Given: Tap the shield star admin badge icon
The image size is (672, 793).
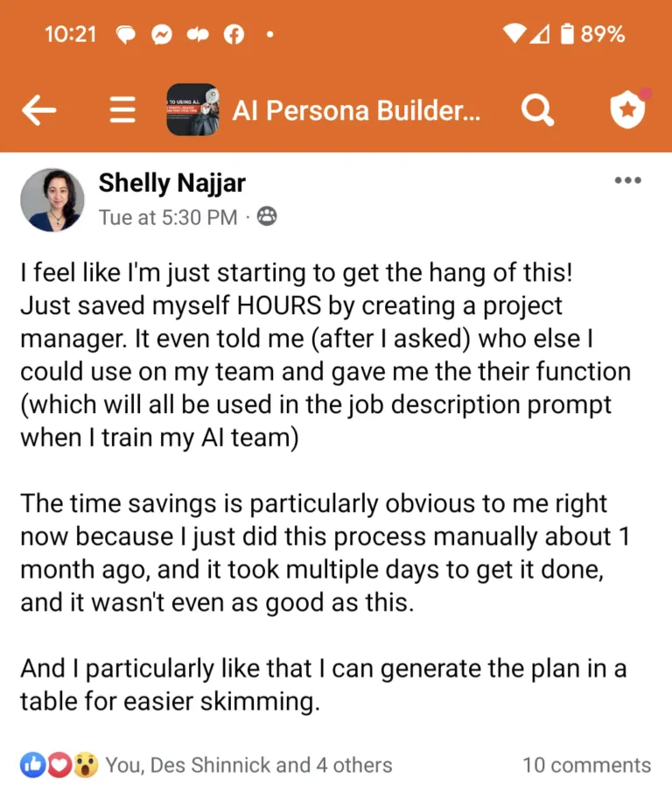Looking at the screenshot, I should click(x=628, y=109).
